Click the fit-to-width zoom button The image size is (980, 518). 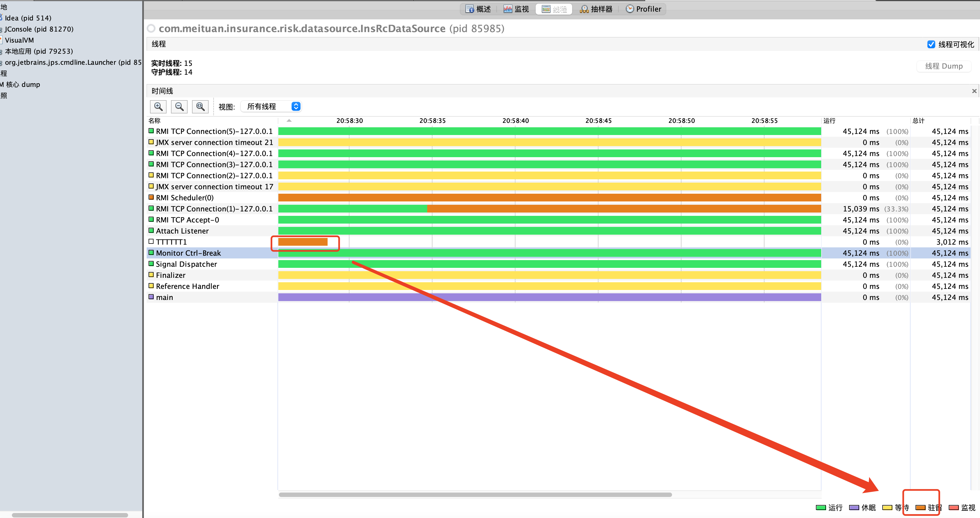pos(200,107)
